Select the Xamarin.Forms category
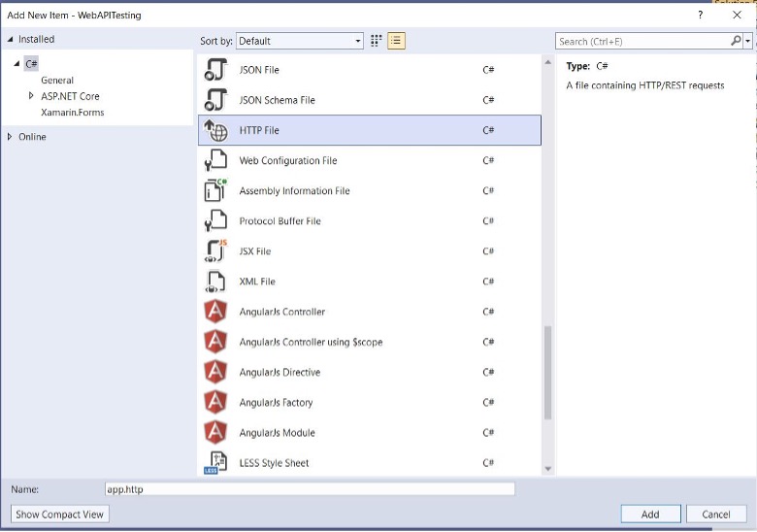 coord(73,112)
